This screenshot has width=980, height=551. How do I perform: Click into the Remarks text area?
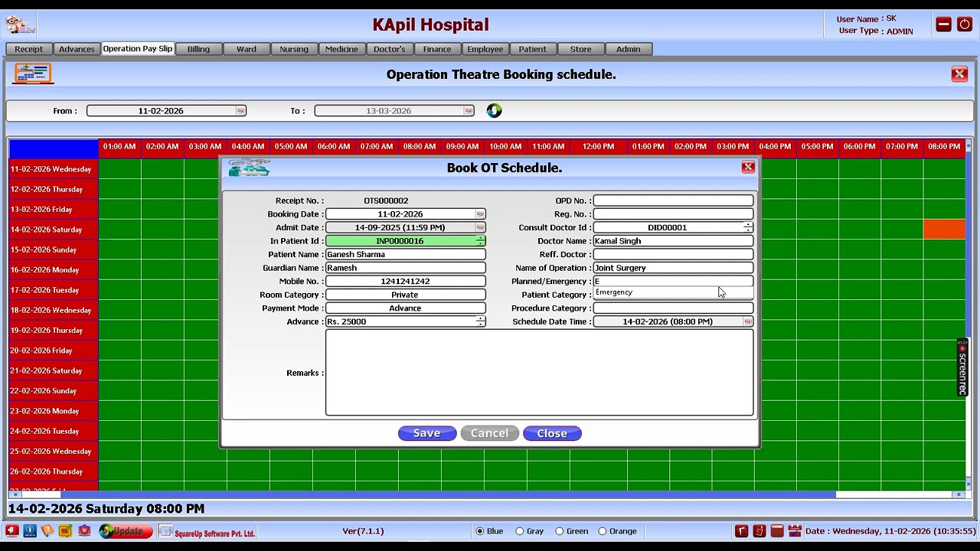click(x=540, y=373)
